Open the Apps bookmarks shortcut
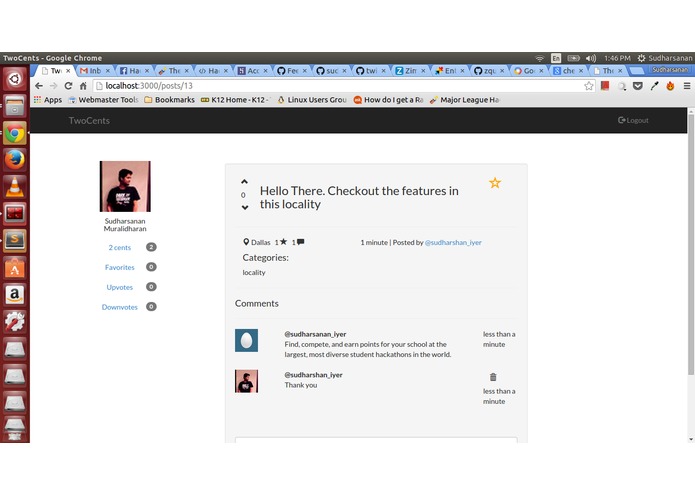 pyautogui.click(x=48, y=100)
